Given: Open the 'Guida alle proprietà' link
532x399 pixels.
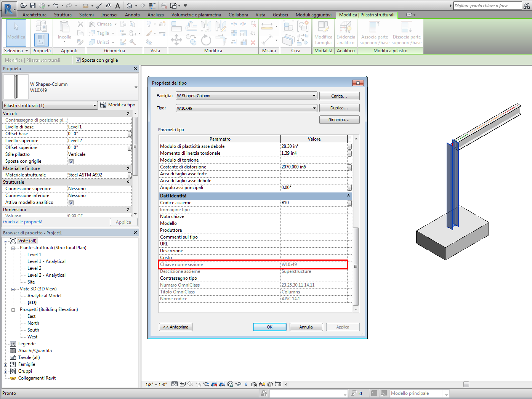Looking at the screenshot, I should [23, 222].
